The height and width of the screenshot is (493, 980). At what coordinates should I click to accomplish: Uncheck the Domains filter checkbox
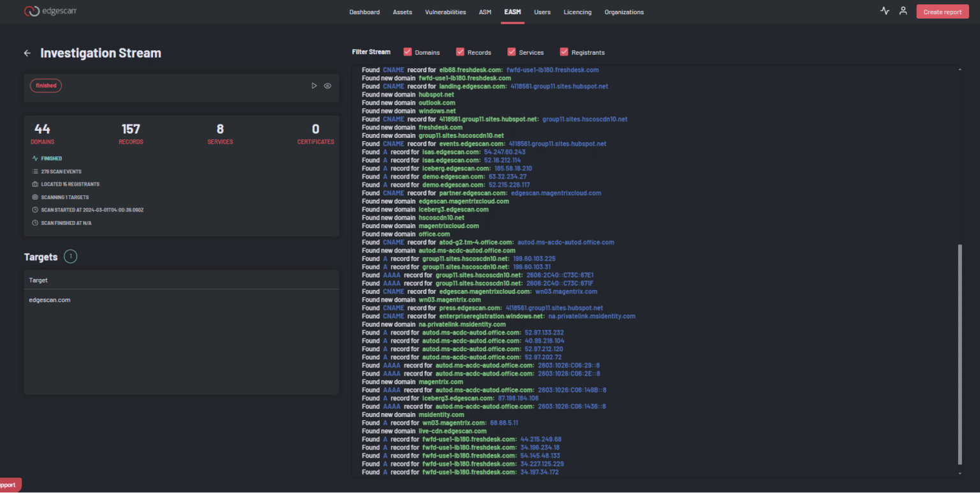click(x=408, y=52)
